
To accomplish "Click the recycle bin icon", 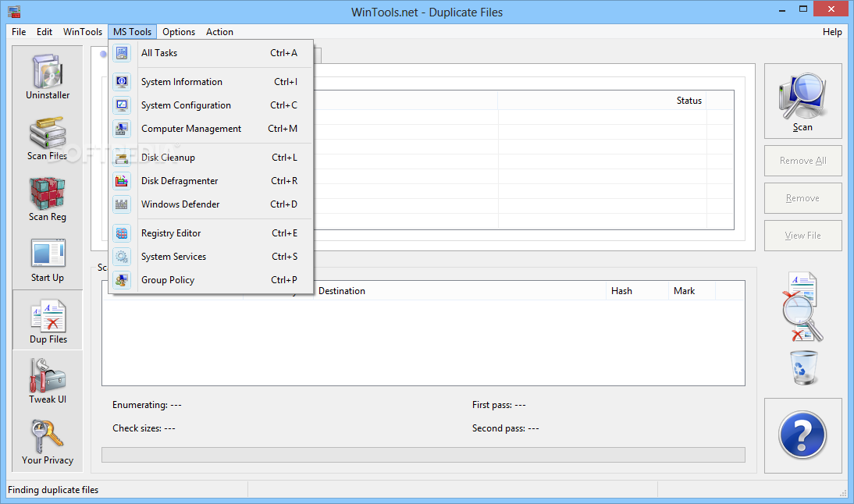I will click(x=803, y=367).
